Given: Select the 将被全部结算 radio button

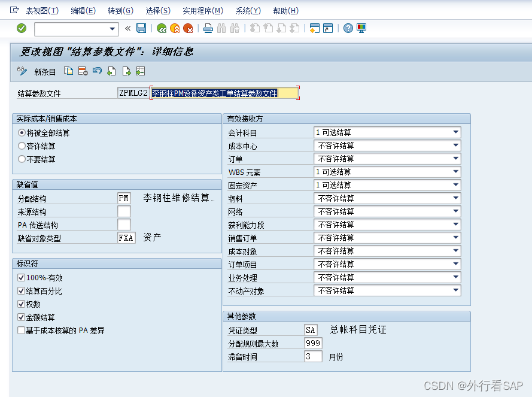Looking at the screenshot, I should click(22, 133).
